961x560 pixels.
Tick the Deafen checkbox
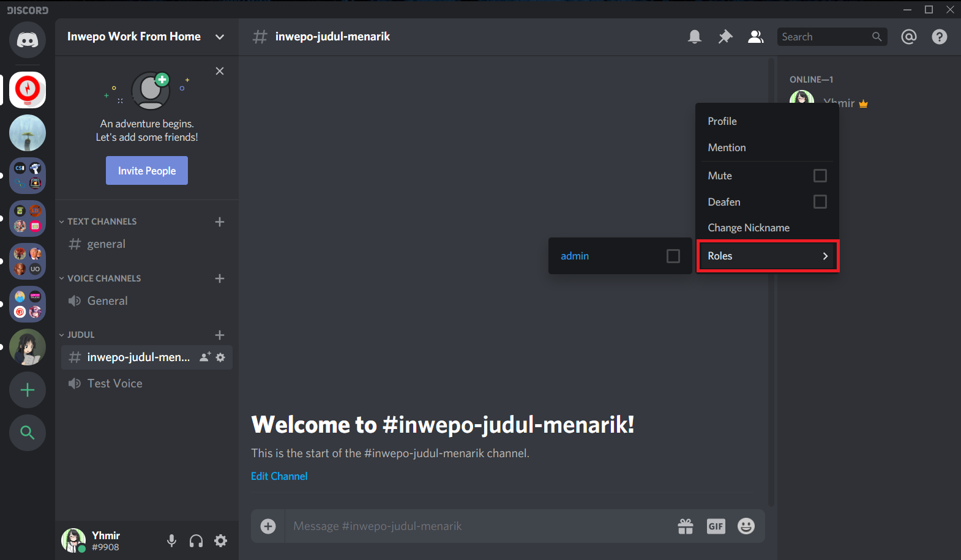point(820,202)
